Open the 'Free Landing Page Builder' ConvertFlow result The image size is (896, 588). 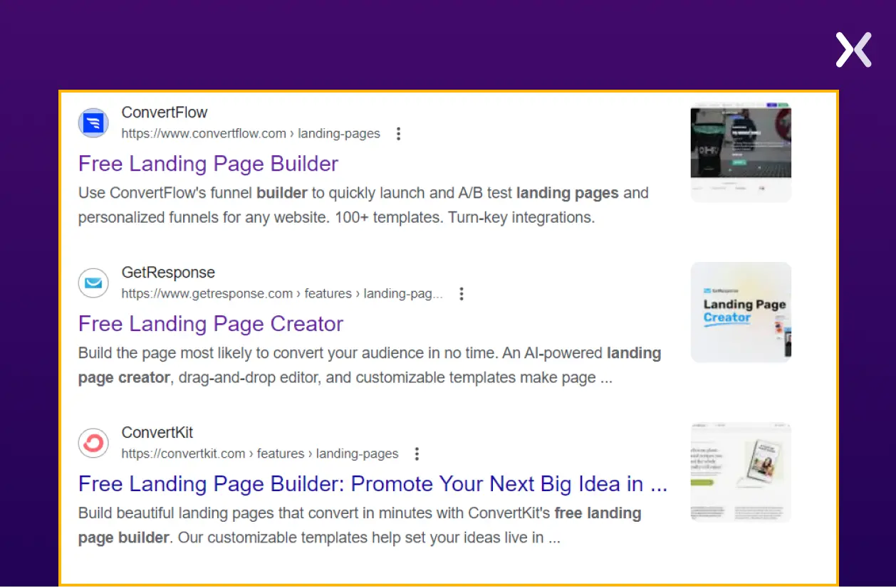tap(208, 164)
